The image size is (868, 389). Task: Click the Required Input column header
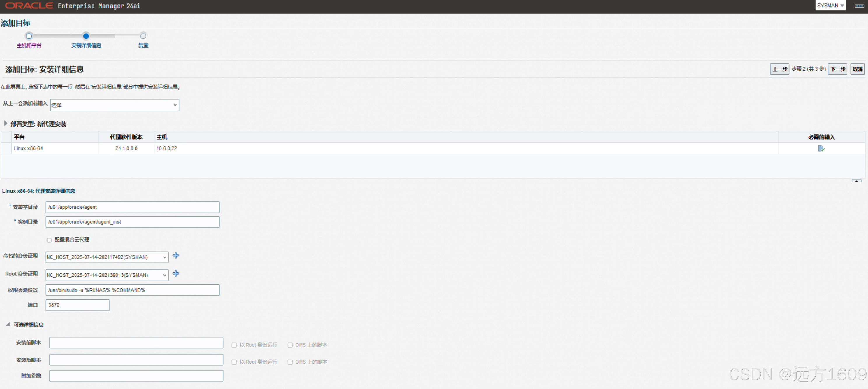[x=821, y=137]
